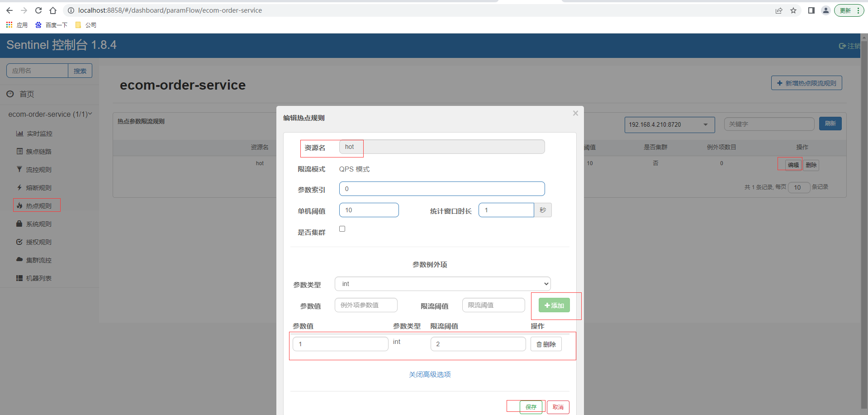Click the 取消 button
The image size is (868, 415).
[x=558, y=407]
